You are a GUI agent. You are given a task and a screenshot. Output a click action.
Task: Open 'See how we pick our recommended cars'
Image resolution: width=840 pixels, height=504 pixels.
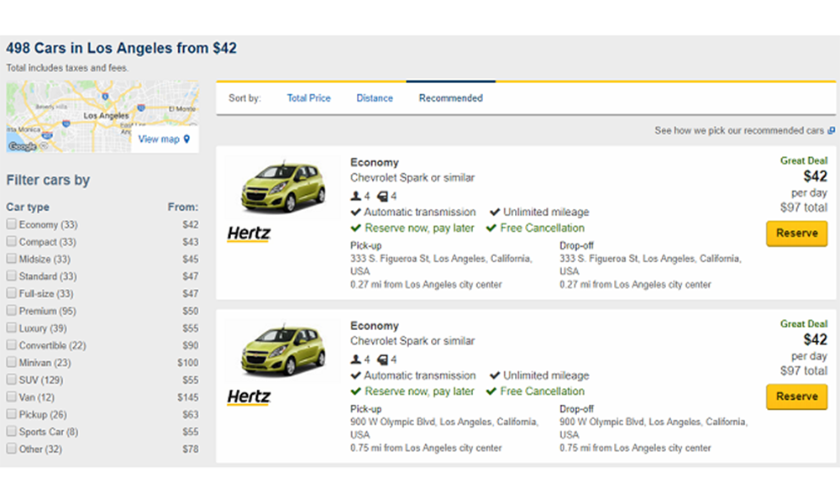point(739,131)
